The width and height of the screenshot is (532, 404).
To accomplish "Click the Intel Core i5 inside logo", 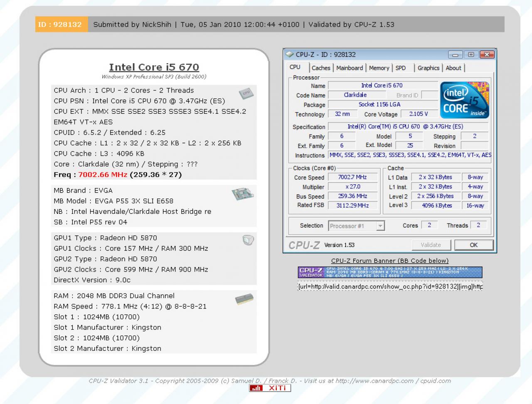I will (464, 100).
